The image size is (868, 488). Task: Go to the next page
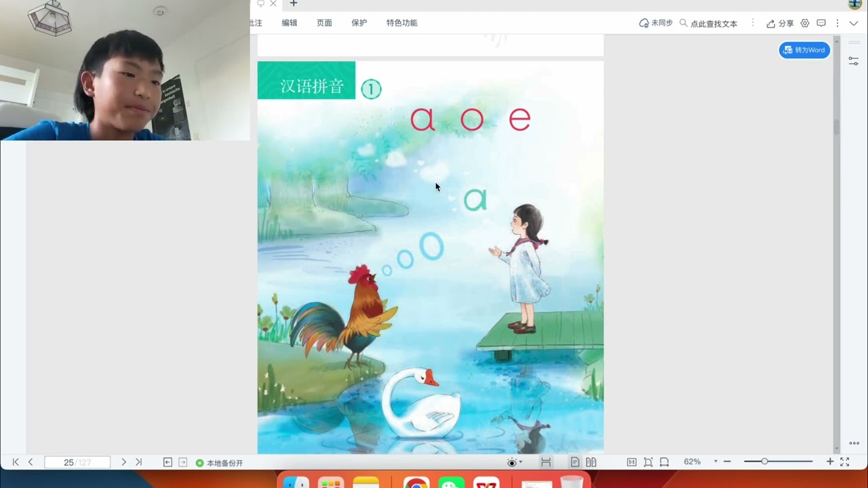123,462
